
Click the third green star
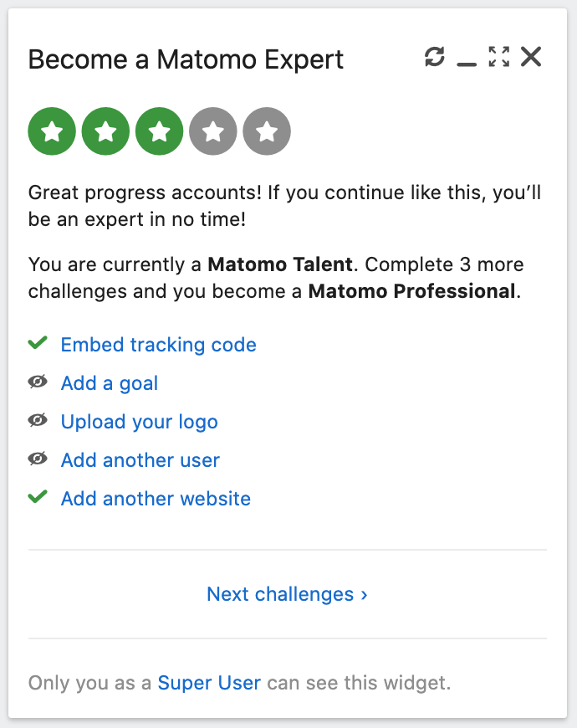point(159,131)
